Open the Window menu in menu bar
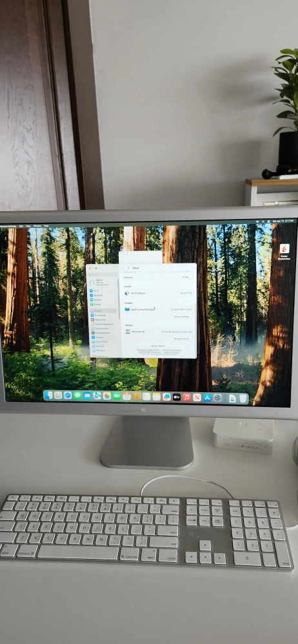Image resolution: width=298 pixels, height=644 pixels. click(37, 226)
